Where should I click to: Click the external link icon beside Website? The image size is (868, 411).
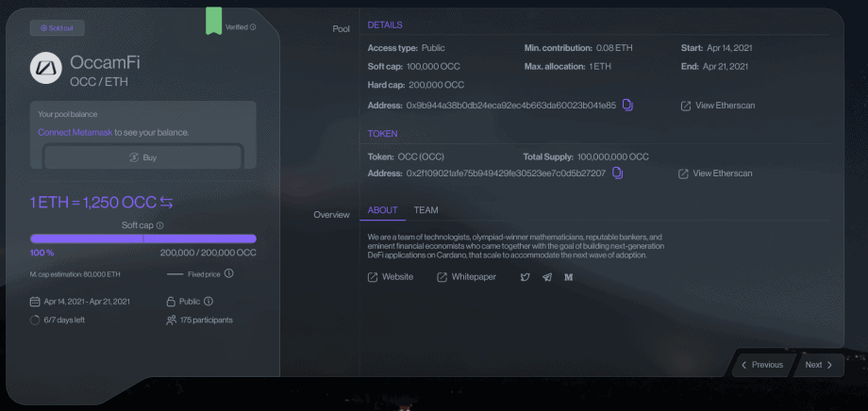point(373,277)
